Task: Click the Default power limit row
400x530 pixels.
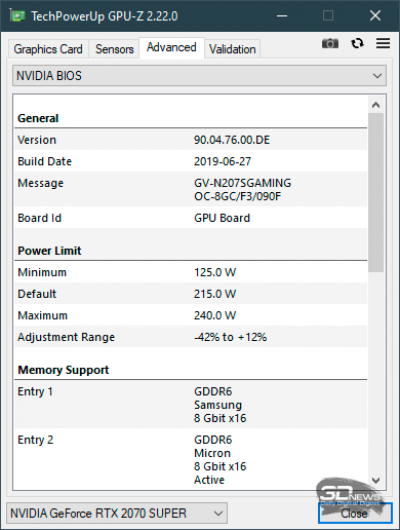Action: (191, 294)
